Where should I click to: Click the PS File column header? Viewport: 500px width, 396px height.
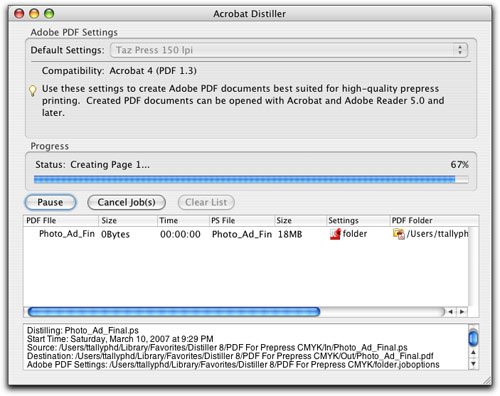241,220
